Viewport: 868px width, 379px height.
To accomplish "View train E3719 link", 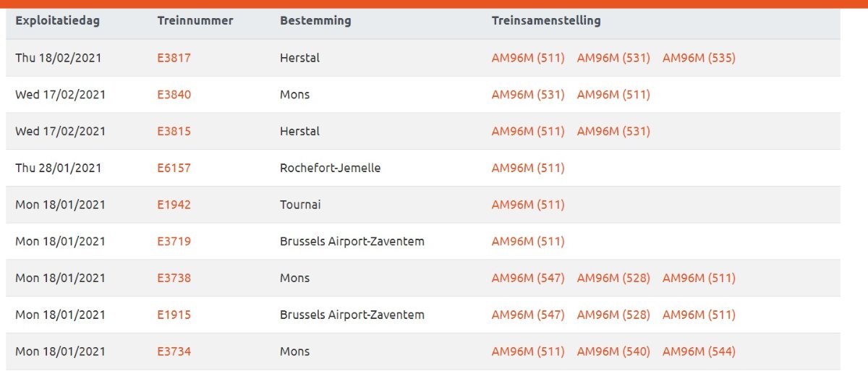I will pyautogui.click(x=174, y=242).
